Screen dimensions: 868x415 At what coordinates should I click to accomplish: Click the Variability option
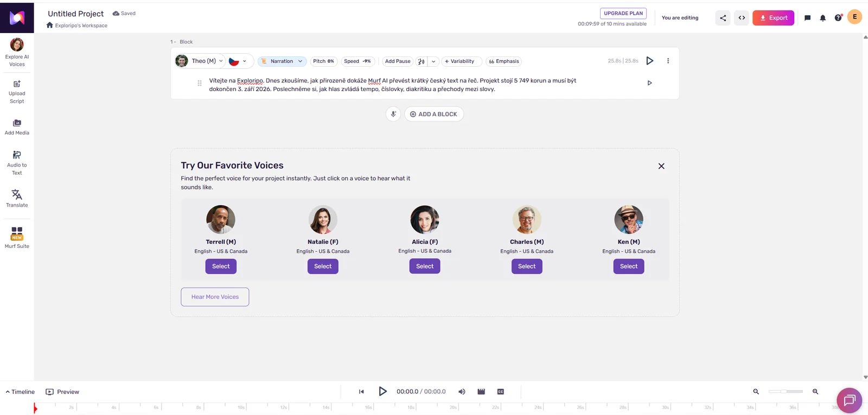coord(462,61)
